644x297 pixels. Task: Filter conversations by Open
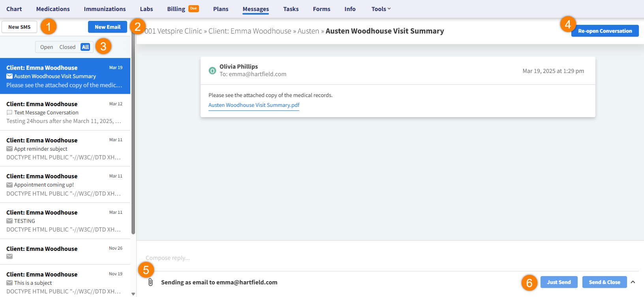pyautogui.click(x=47, y=47)
